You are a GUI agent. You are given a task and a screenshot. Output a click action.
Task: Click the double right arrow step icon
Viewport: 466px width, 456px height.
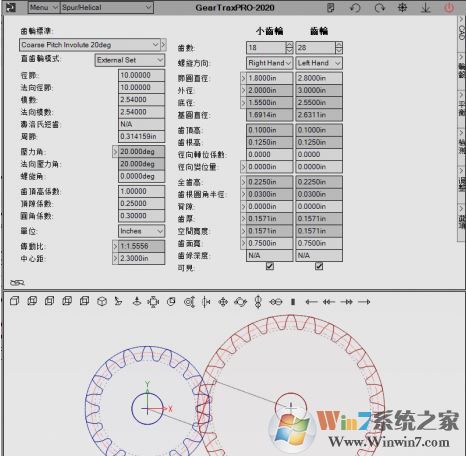(347, 302)
